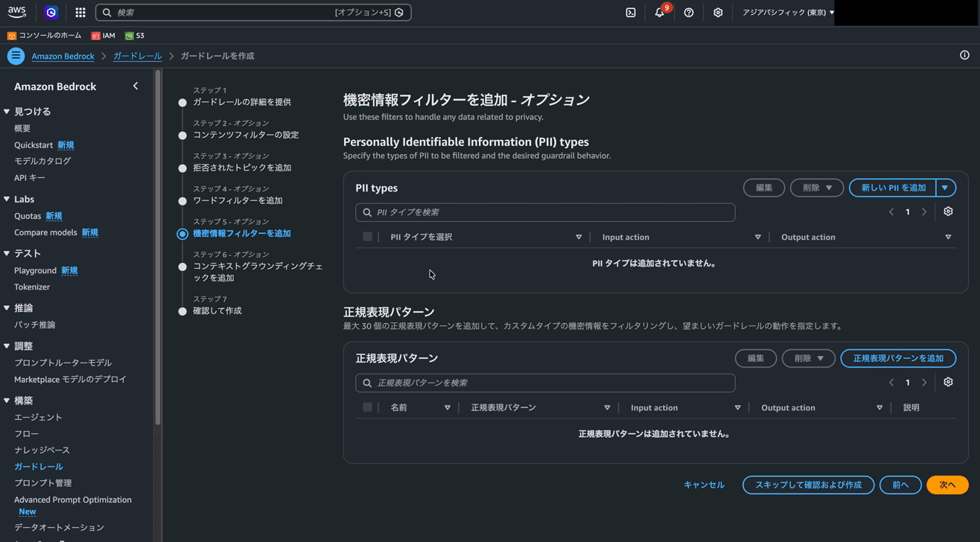The width and height of the screenshot is (980, 542).
Task: Open the console settings gear in top bar
Action: [x=718, y=12]
